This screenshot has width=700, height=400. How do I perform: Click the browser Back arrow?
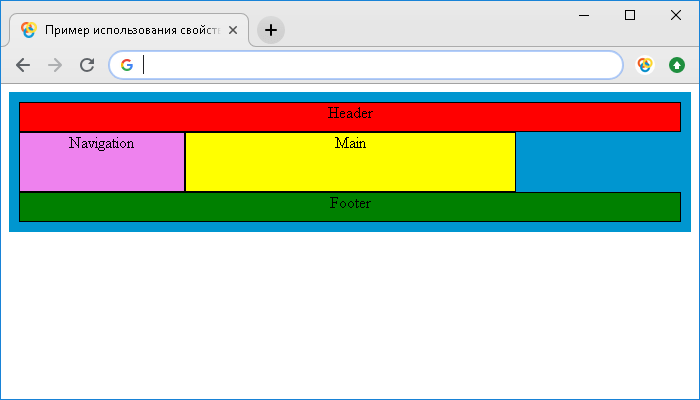point(23,65)
